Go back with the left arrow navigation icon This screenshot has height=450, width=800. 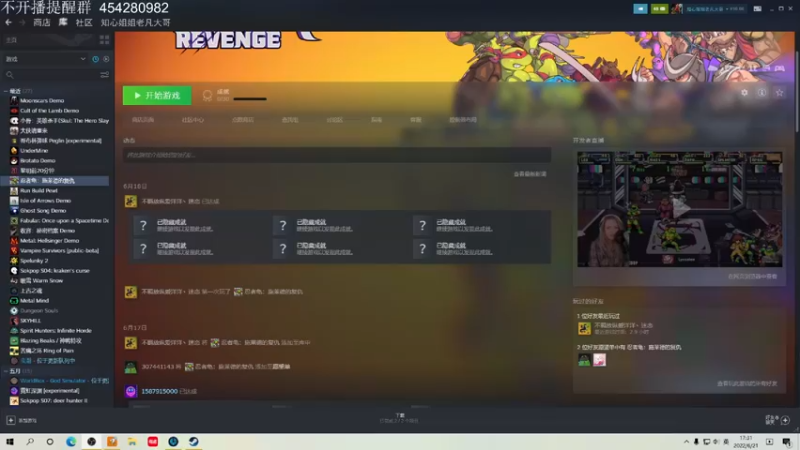[8, 22]
